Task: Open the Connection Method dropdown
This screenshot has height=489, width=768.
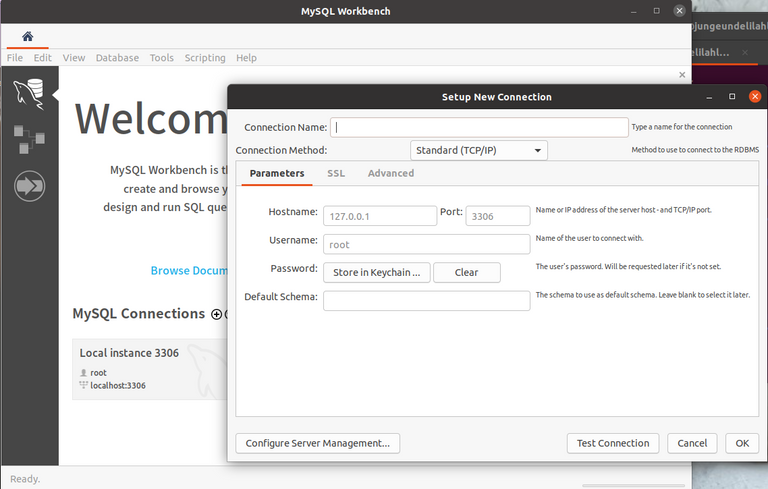Action: [x=479, y=150]
